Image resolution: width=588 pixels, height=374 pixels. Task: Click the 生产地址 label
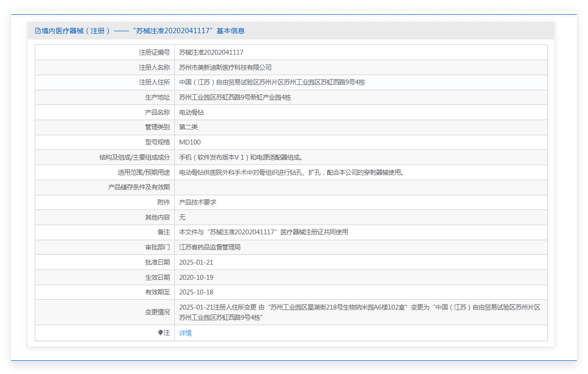[x=157, y=97]
